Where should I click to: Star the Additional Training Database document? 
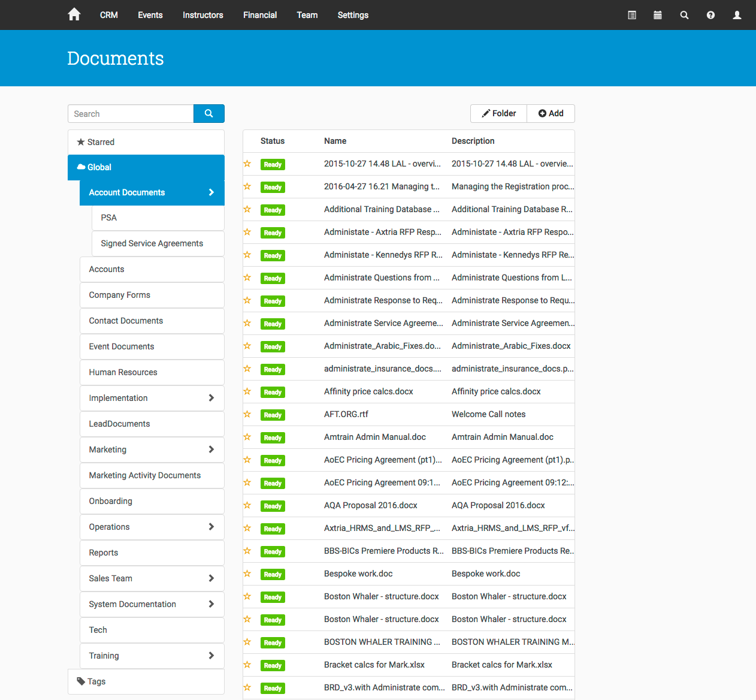click(247, 209)
